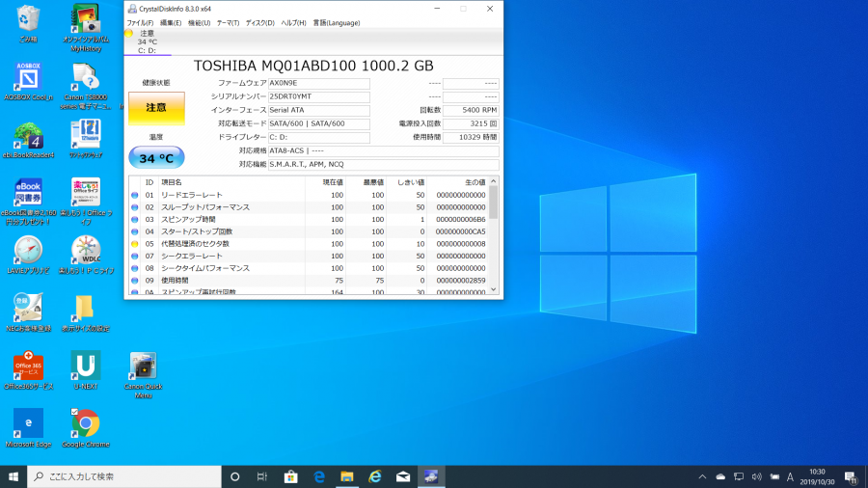Open the OneDrive cloud tray icon

[720, 476]
